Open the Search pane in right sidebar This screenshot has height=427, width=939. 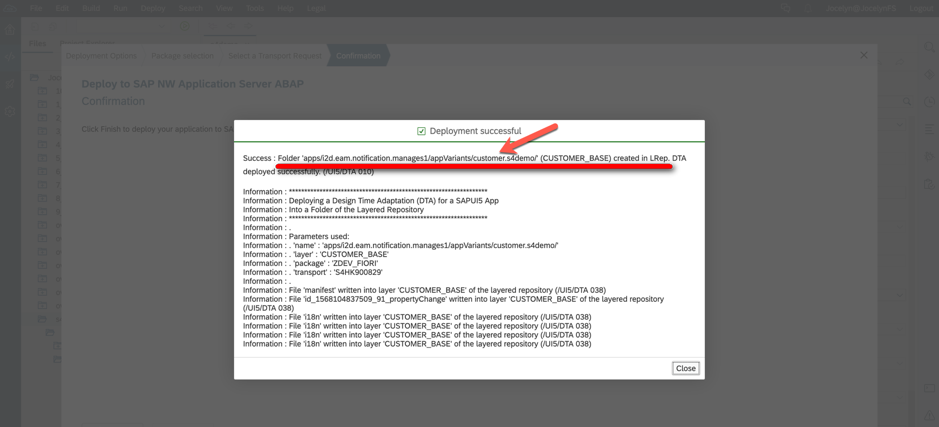(x=929, y=46)
